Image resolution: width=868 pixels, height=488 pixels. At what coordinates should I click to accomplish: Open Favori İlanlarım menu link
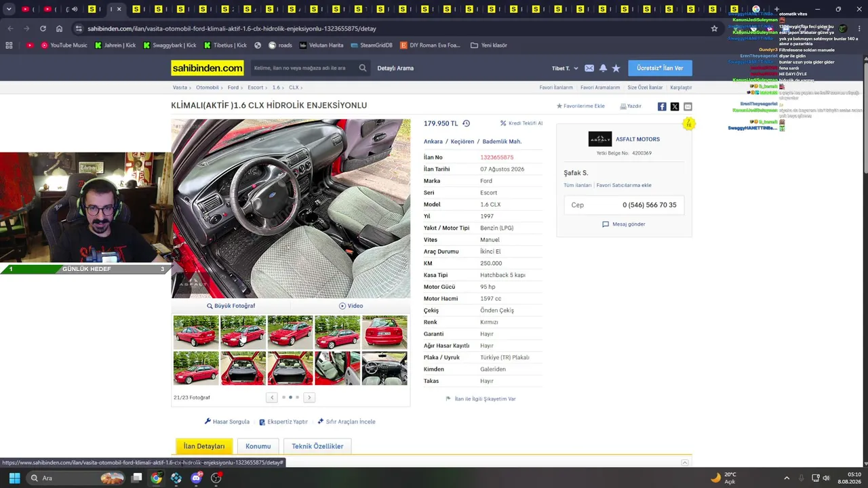click(x=556, y=87)
